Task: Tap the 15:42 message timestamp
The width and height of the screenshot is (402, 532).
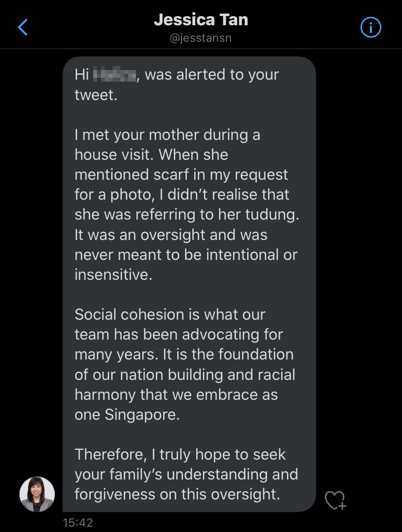Action: coord(78,523)
